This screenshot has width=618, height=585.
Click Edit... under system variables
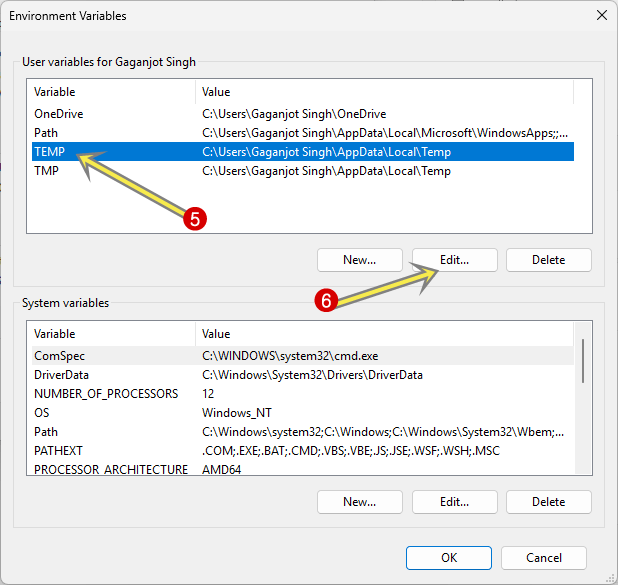[454, 501]
